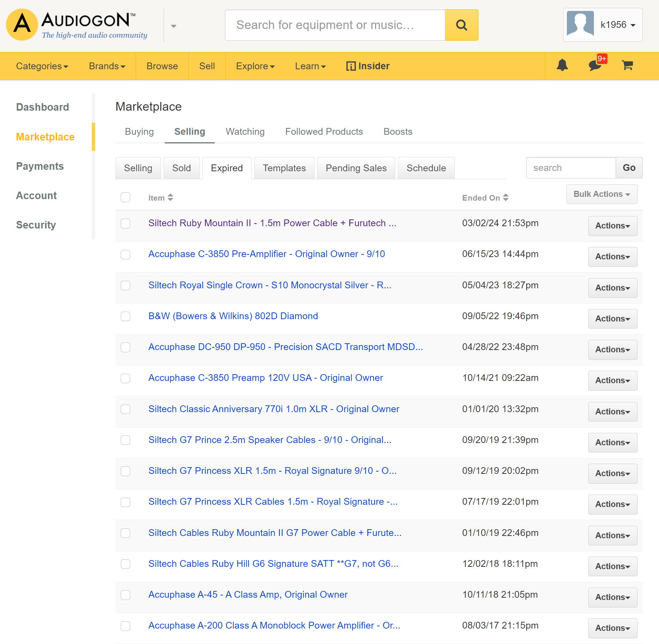The image size is (659, 644).
Task: Check the Siltech Ruby Mountain II 1.5m row
Action: (125, 223)
